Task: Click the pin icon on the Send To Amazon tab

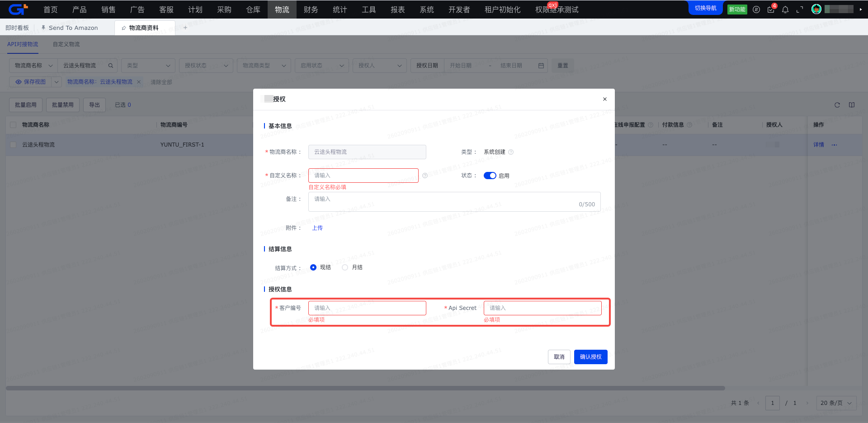Action: click(x=43, y=28)
